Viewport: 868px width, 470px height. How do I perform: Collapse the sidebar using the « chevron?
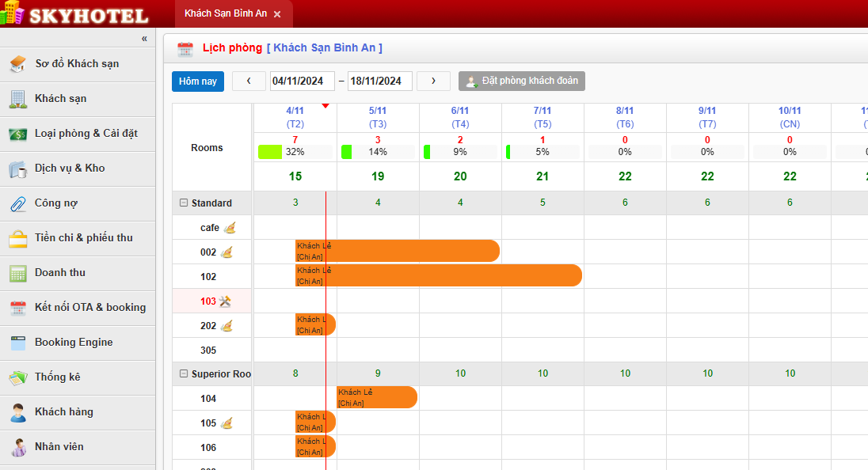[x=144, y=38]
